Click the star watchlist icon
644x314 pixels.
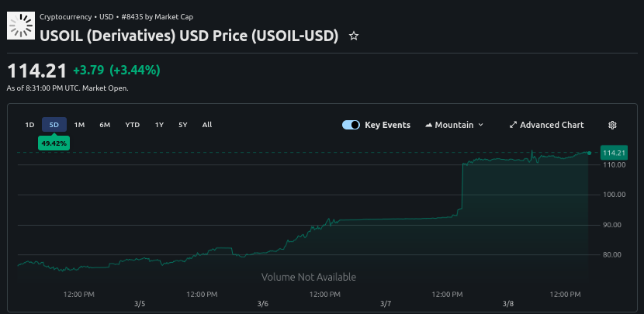pos(354,36)
